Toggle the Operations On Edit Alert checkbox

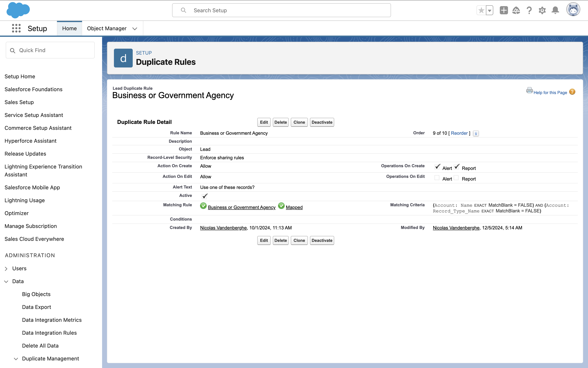(437, 178)
